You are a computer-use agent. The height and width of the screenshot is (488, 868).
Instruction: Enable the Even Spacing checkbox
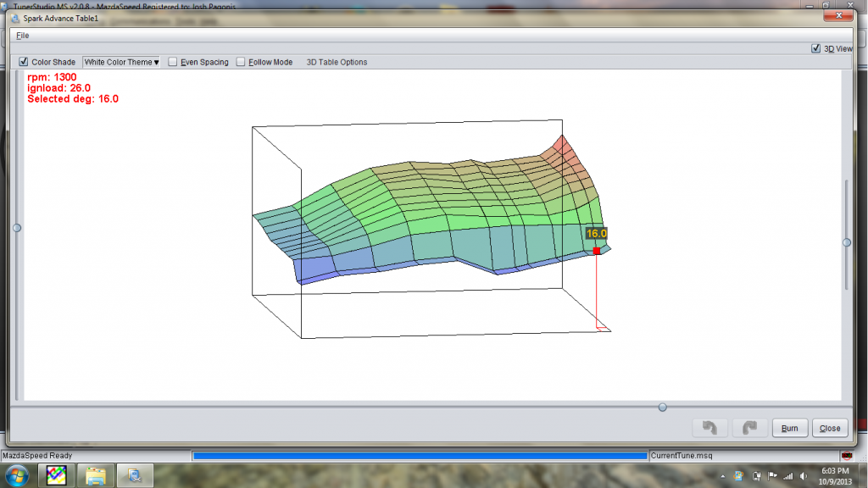click(x=173, y=62)
